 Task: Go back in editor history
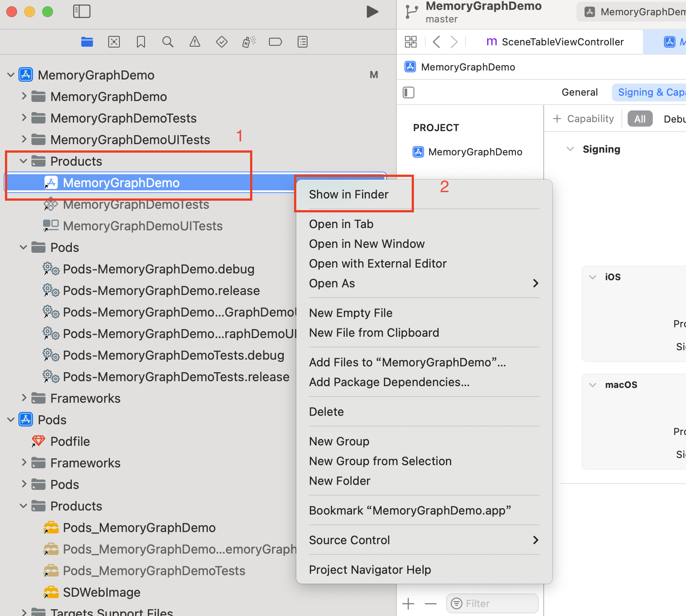pos(436,42)
